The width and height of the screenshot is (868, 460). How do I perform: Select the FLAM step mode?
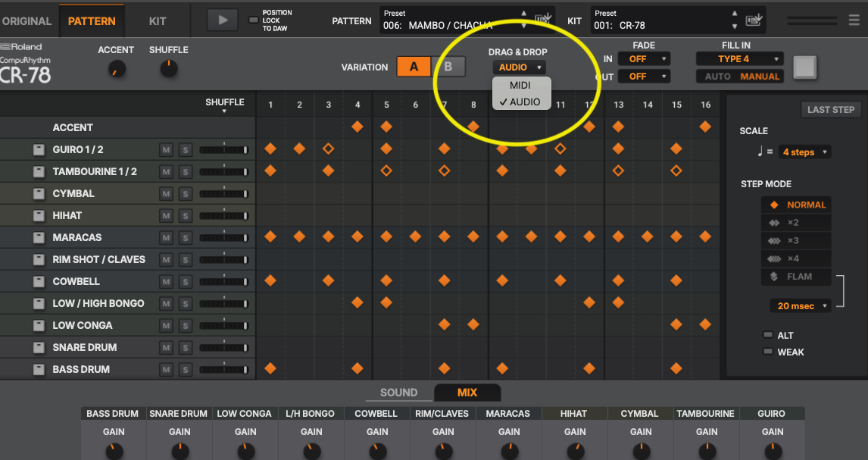[795, 277]
